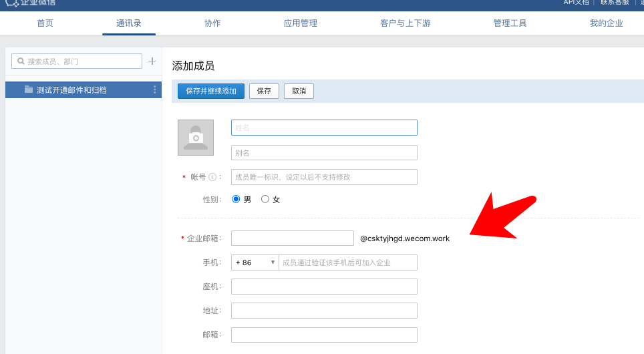
Task: Switch to the 通讯录 tab
Action: coord(129,23)
